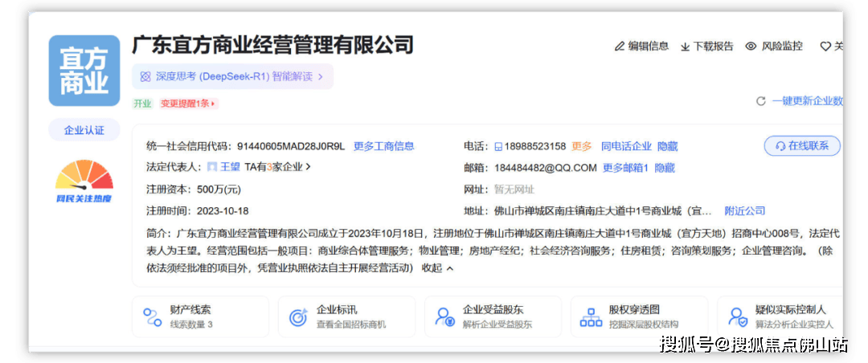Open 深度思考 DeepSeek-R1 智能解读
The image size is (868, 363).
[231, 77]
